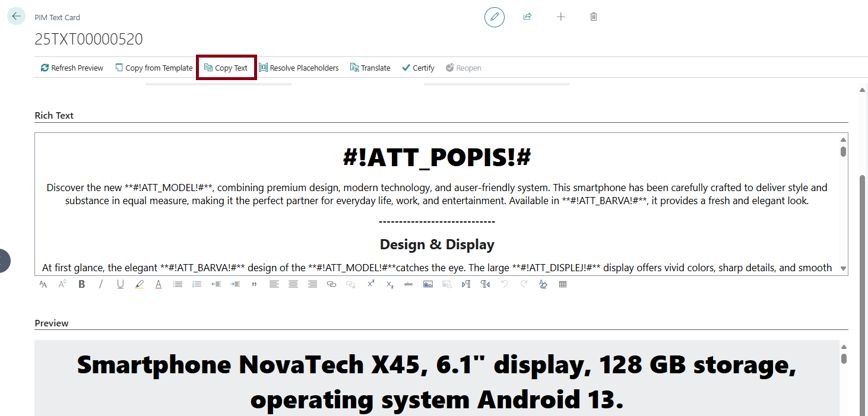Insert an image into the rich text

[427, 284]
